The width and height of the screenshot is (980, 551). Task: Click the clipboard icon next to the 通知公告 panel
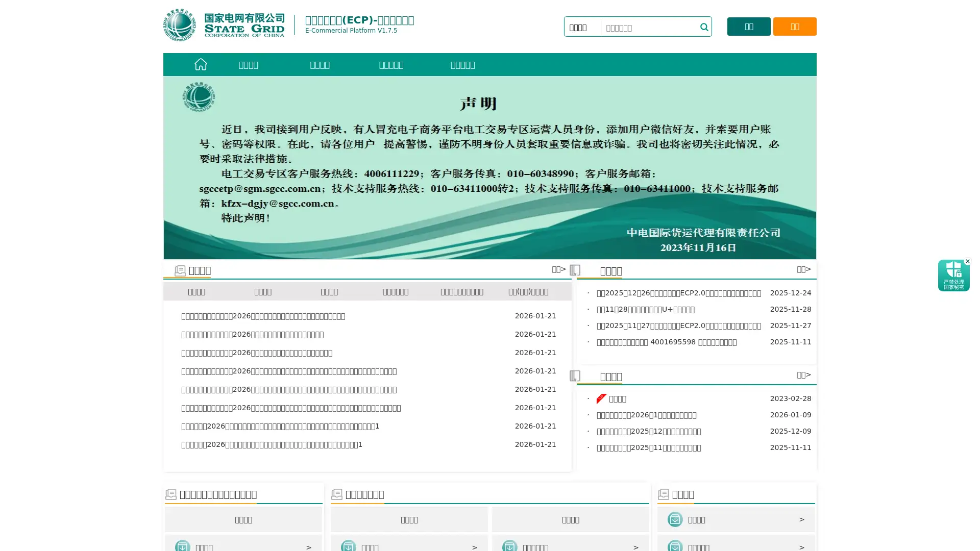point(575,269)
